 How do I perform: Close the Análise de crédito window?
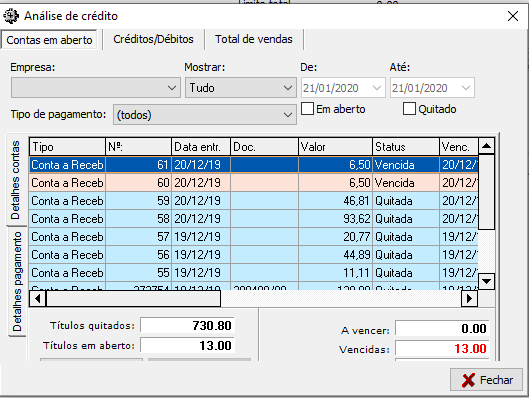(513, 16)
